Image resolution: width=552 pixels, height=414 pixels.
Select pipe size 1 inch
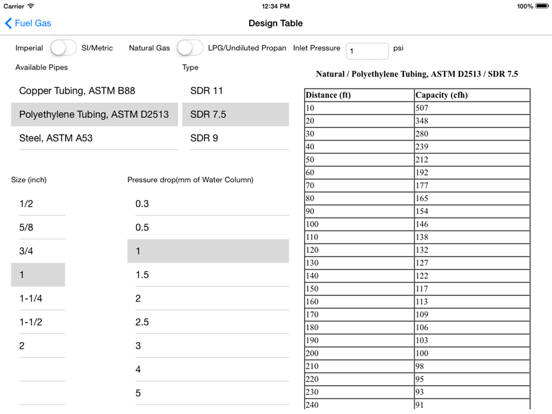[x=38, y=275]
